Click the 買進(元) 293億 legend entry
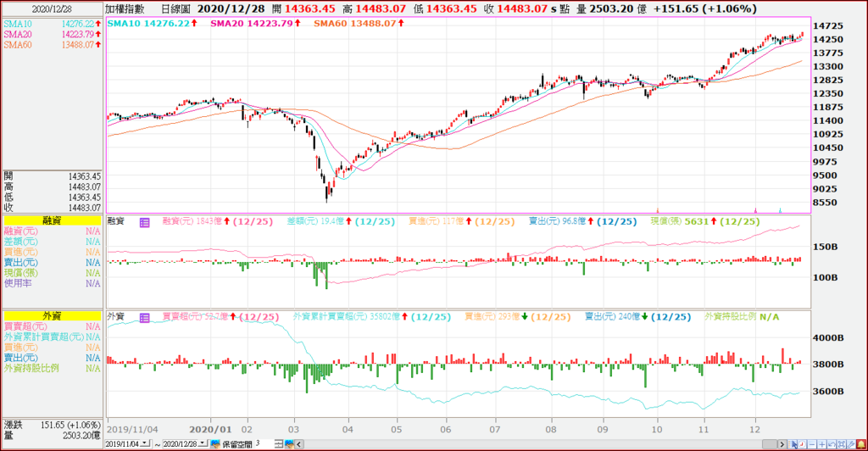 click(517, 317)
